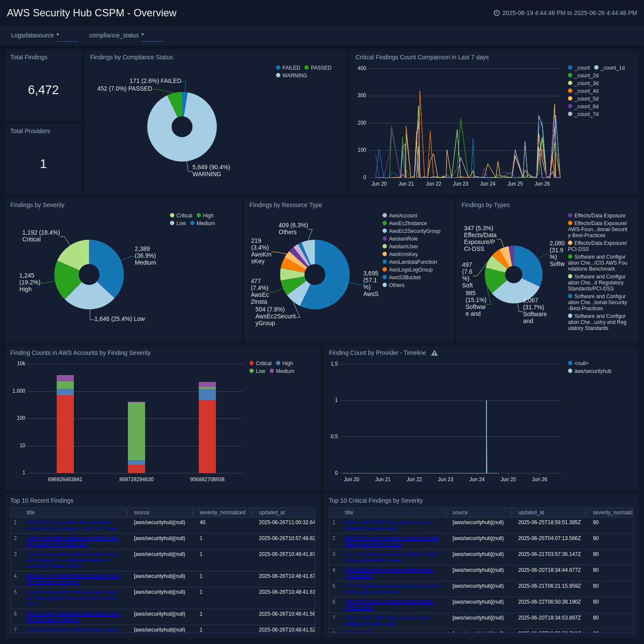The width and height of the screenshot is (644, 644).
Task: Sort Recent Findings by severity_normalized column
Action: click(222, 513)
